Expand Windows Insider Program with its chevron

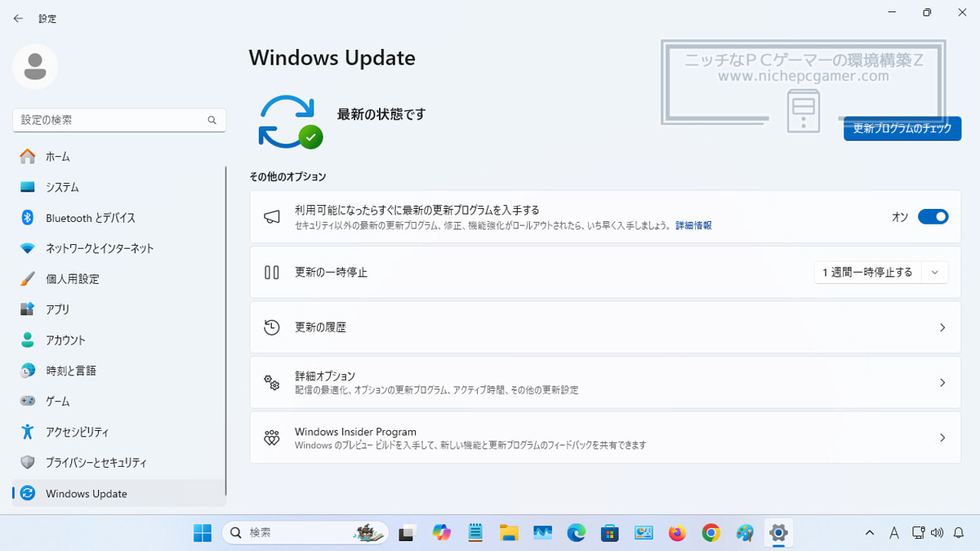pyautogui.click(x=942, y=438)
